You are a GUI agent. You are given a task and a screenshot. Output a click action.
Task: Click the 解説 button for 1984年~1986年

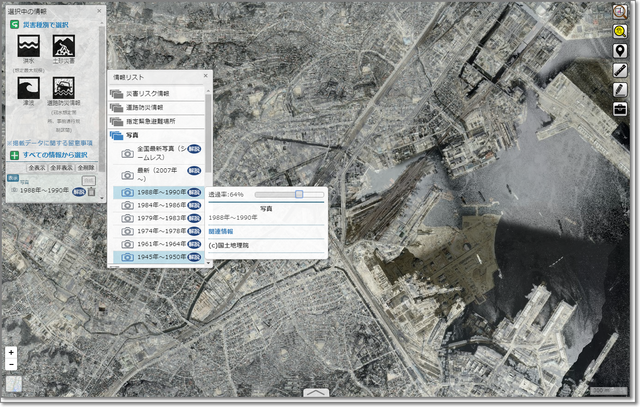point(194,205)
